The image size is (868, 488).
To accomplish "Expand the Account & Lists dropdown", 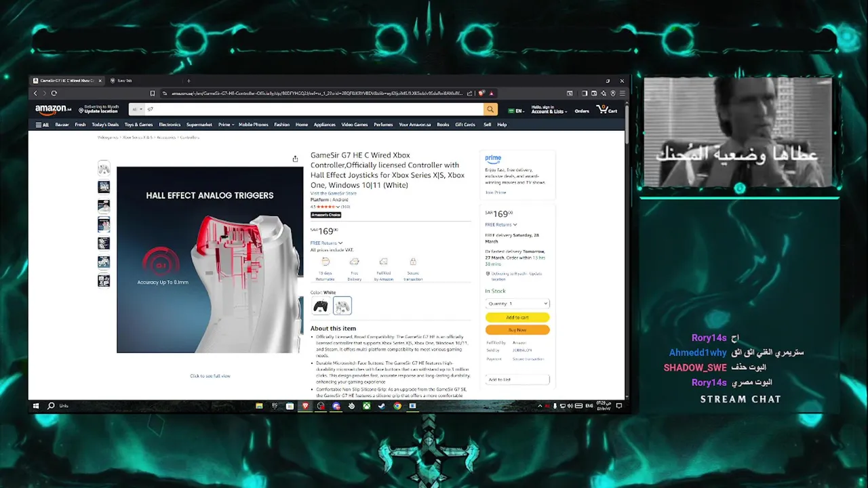I will (548, 109).
